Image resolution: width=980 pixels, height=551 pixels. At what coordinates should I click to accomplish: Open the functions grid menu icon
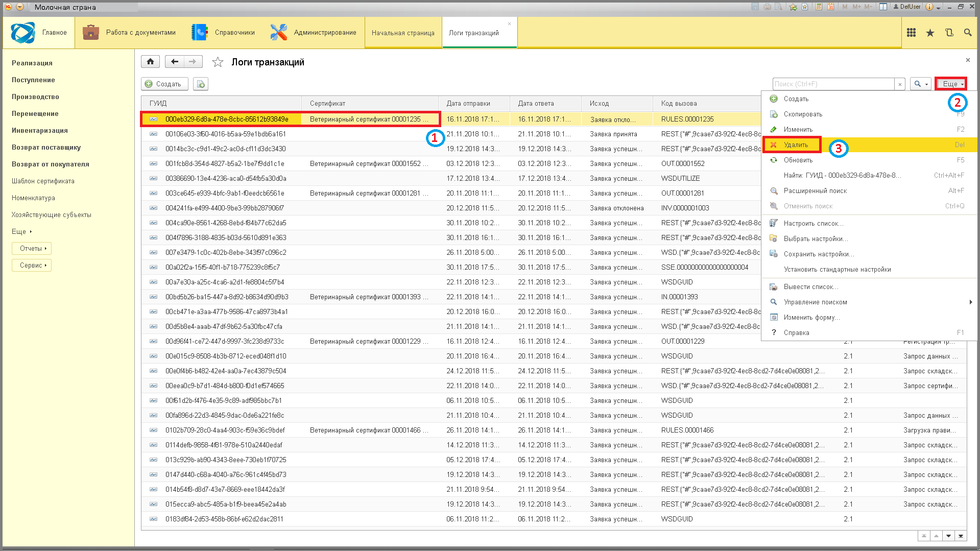[x=911, y=33]
